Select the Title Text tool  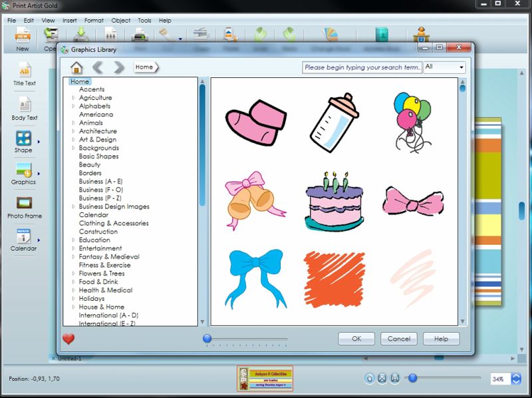point(24,74)
